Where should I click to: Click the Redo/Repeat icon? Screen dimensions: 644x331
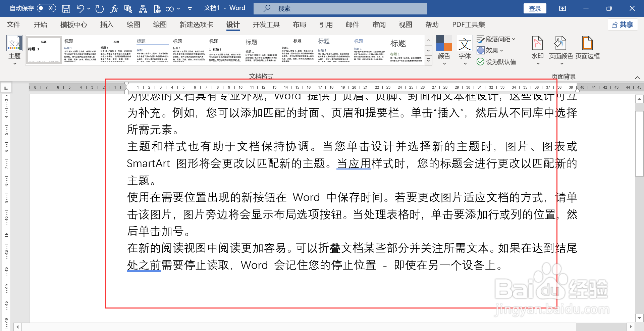pyautogui.click(x=99, y=9)
